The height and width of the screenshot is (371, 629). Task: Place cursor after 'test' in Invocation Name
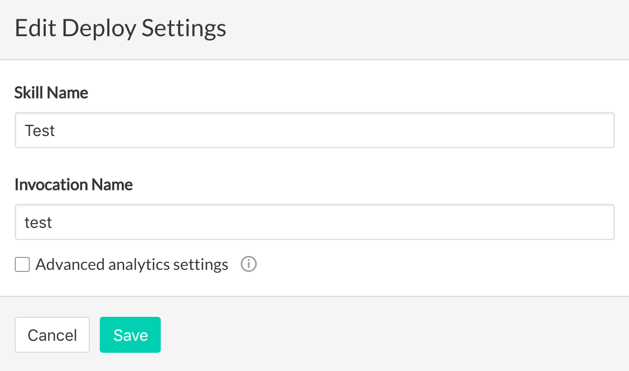(x=53, y=223)
